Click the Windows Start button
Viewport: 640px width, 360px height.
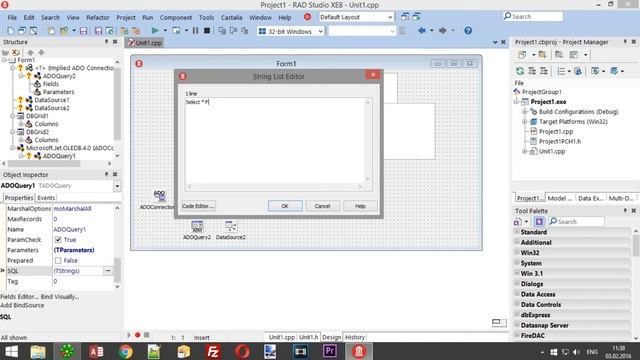tap(11, 351)
